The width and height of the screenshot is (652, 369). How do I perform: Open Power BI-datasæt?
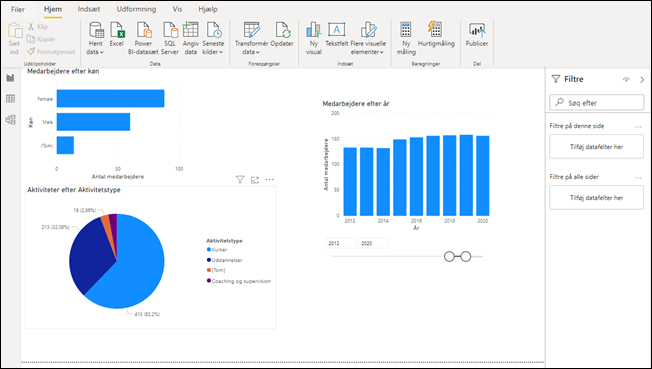pyautogui.click(x=143, y=39)
